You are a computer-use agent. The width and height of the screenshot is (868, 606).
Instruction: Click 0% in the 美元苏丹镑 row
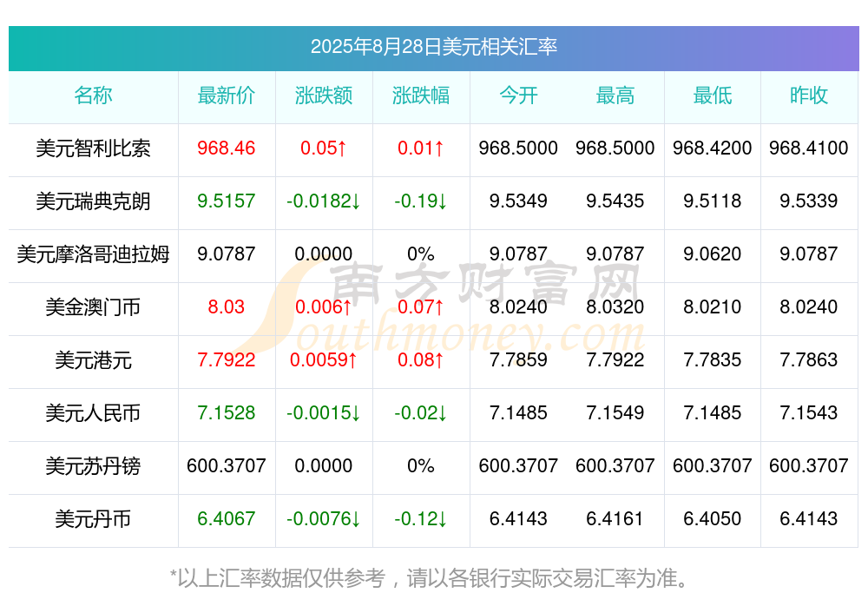click(421, 466)
